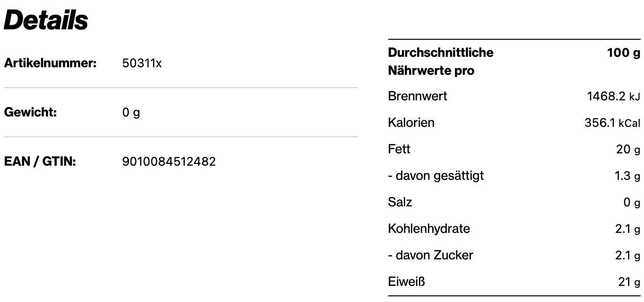Screen dimensions: 644x302
Task: Click the Details heading
Action: coord(46,20)
